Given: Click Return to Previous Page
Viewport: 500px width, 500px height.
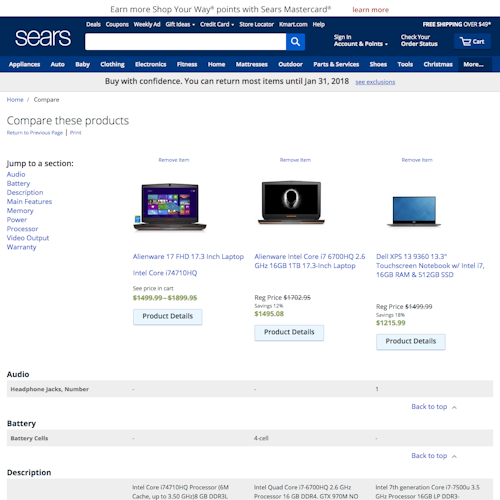Looking at the screenshot, I should pyautogui.click(x=35, y=133).
